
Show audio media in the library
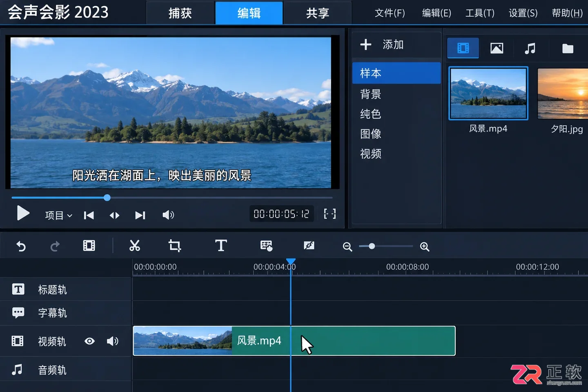[x=530, y=49]
